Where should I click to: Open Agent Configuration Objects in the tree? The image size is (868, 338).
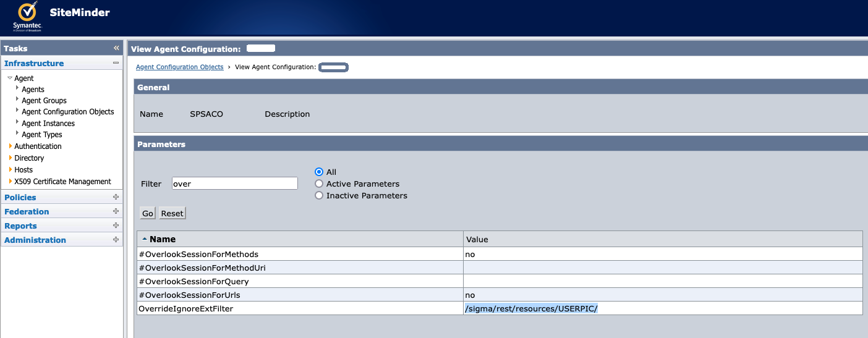click(x=67, y=112)
